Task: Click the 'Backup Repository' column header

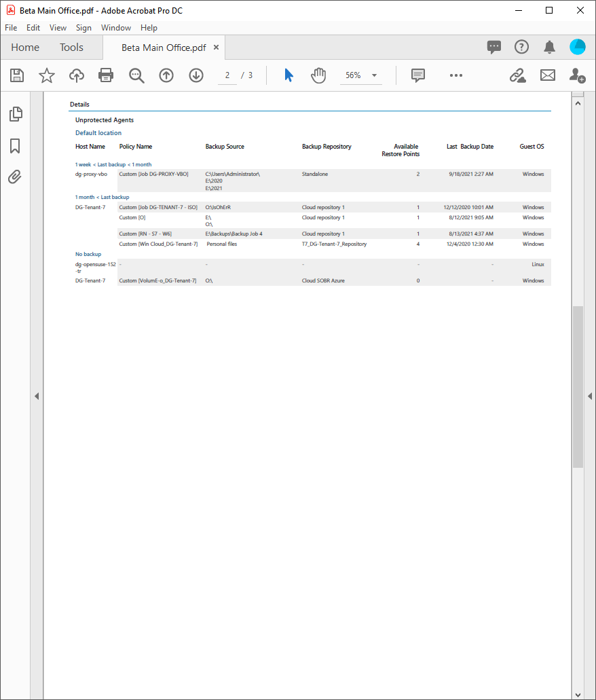Action: (x=327, y=147)
